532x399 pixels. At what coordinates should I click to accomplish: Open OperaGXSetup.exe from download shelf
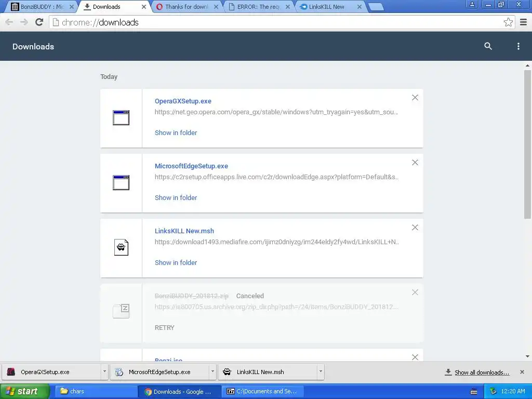click(51, 372)
